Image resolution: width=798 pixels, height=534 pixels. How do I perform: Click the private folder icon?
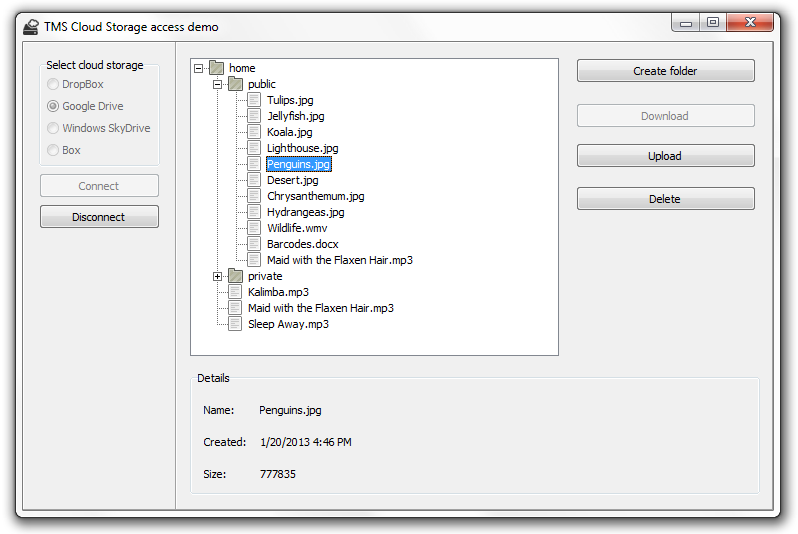[236, 276]
